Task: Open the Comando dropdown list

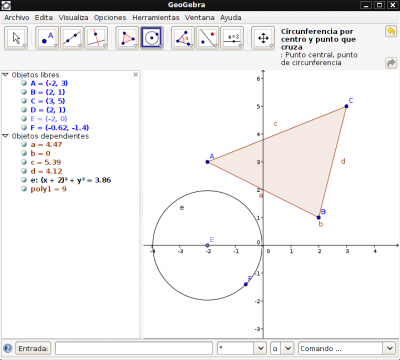Action: coord(390,348)
